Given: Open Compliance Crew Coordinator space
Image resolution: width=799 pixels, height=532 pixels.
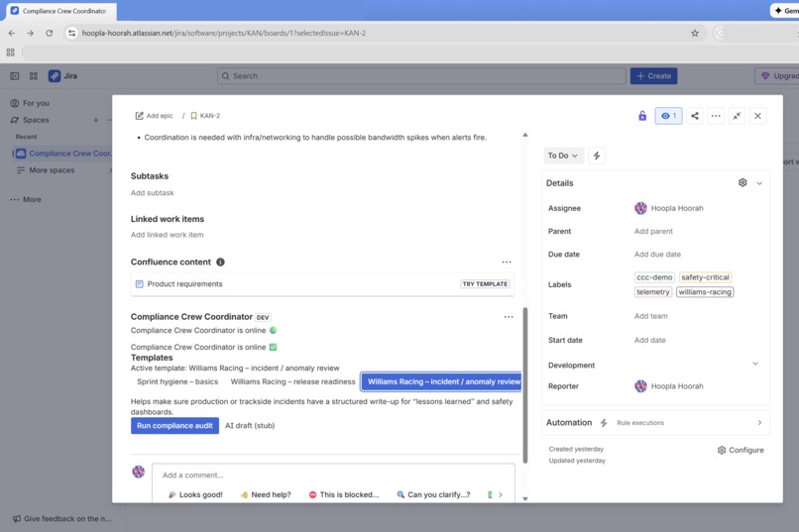Looking at the screenshot, I should pos(63,154).
